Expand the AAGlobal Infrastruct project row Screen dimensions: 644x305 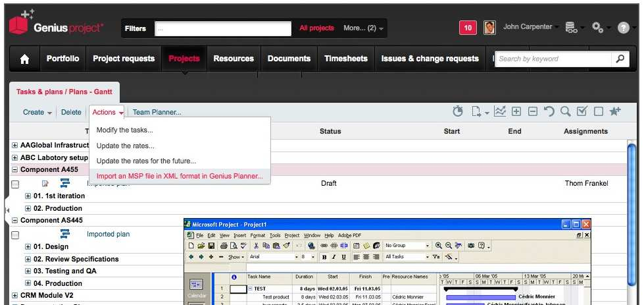pos(14,145)
